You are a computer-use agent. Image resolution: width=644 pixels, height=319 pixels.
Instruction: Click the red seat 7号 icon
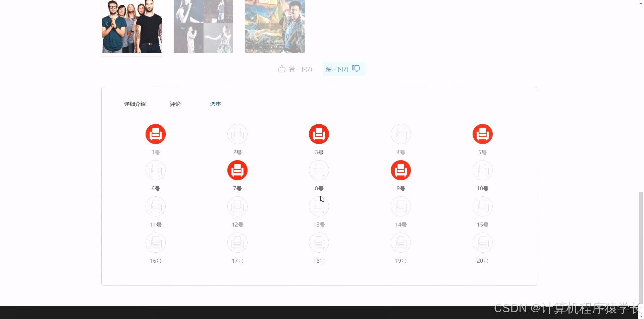[x=237, y=170]
